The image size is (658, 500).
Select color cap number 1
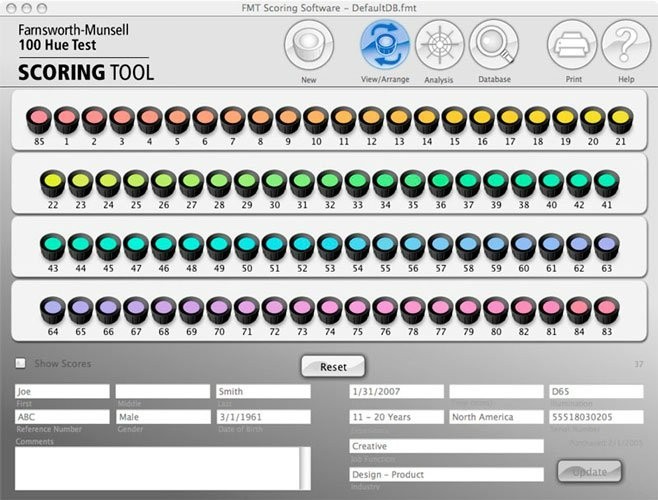[67, 120]
